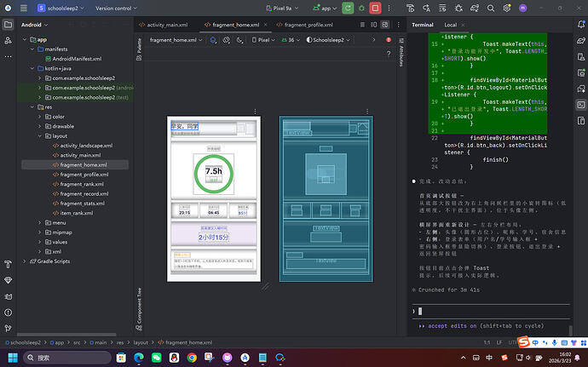Open design surface selector layers icon
This screenshot has height=367, width=588.
(x=213, y=40)
